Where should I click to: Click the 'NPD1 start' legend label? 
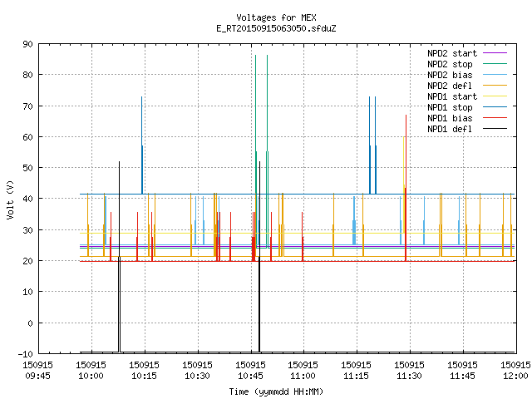click(x=452, y=96)
